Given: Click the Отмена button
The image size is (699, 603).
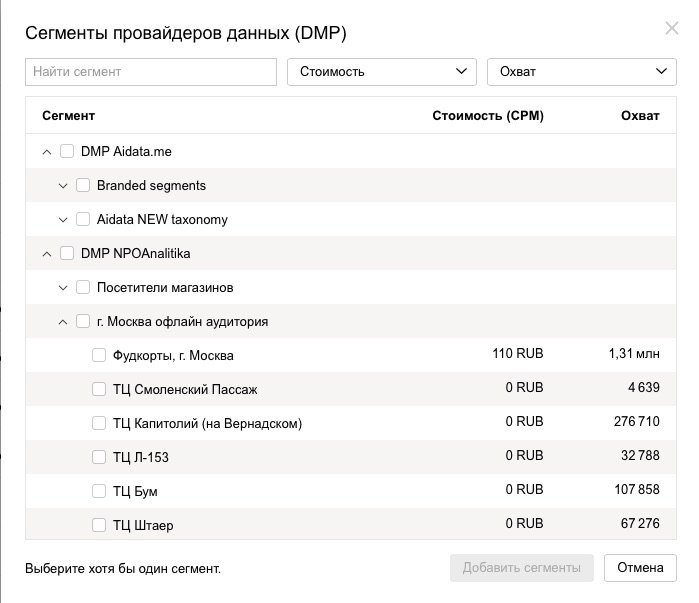Looking at the screenshot, I should [x=640, y=568].
